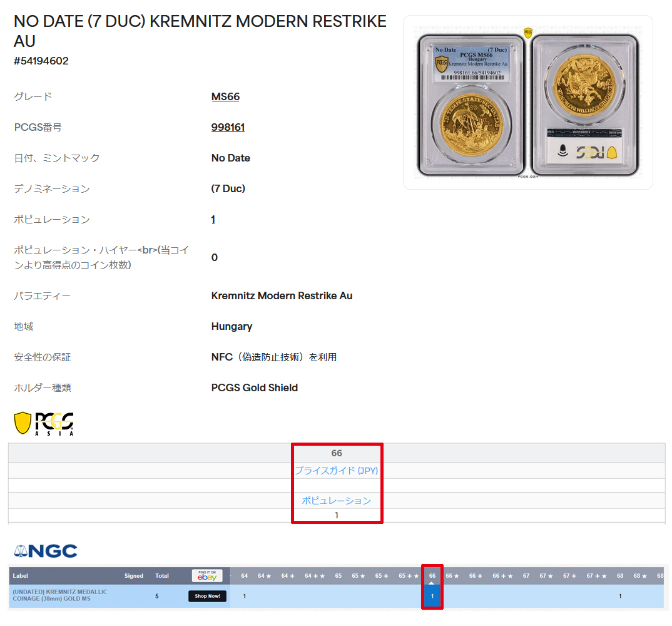The width and height of the screenshot is (672, 626).
Task: Click the PCGS番号 label
Action: (x=38, y=127)
